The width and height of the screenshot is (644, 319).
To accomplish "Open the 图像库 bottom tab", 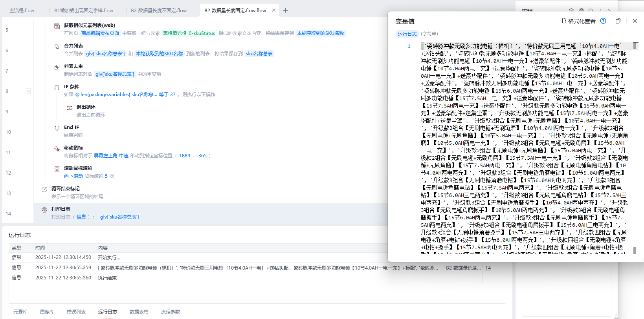I will [x=47, y=312].
